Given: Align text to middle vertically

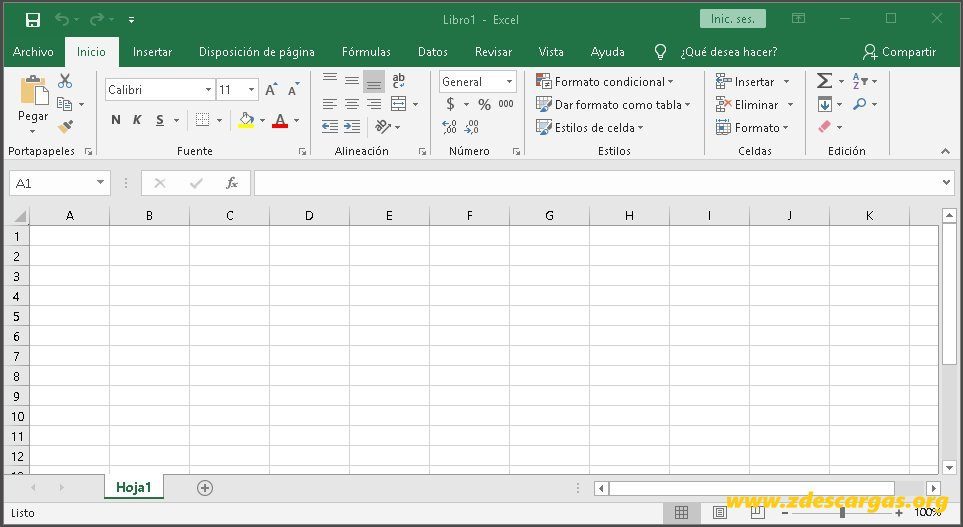Looking at the screenshot, I should point(352,80).
